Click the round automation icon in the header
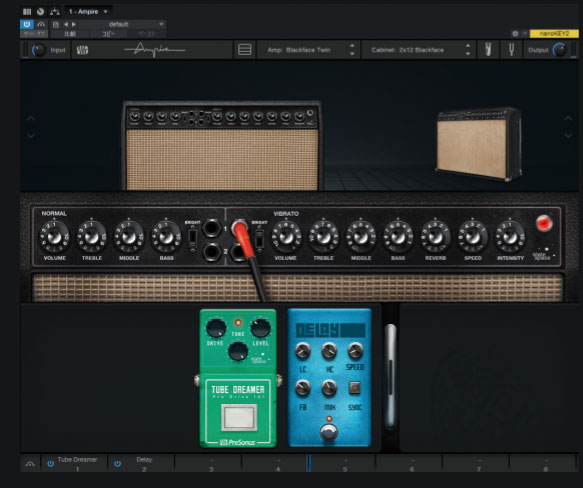583x488 pixels. pos(41,12)
